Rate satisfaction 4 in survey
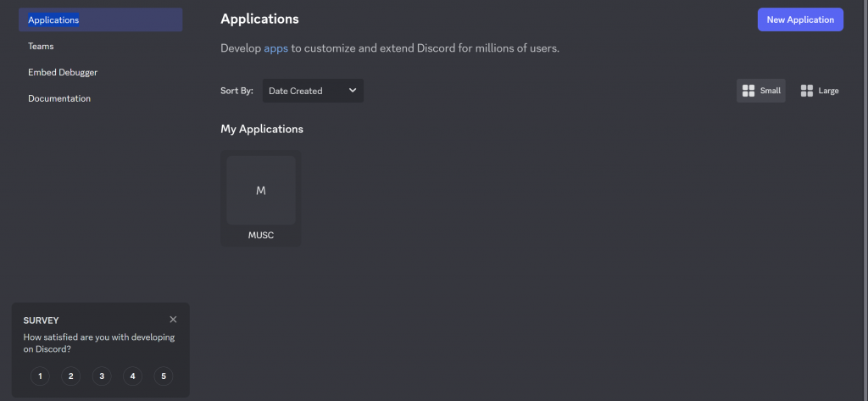The height and width of the screenshot is (401, 868). [132, 376]
